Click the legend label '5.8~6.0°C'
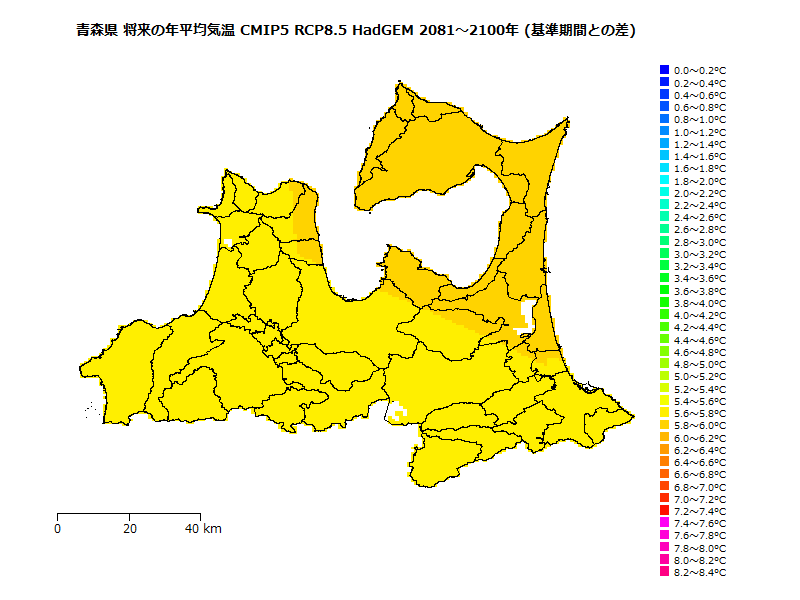The image size is (800, 600). (700, 426)
